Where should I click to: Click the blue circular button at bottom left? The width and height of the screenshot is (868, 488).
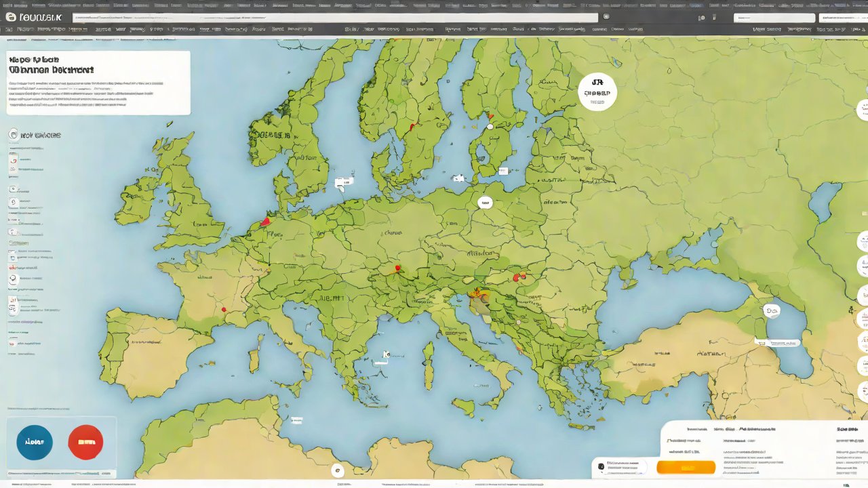click(x=35, y=442)
